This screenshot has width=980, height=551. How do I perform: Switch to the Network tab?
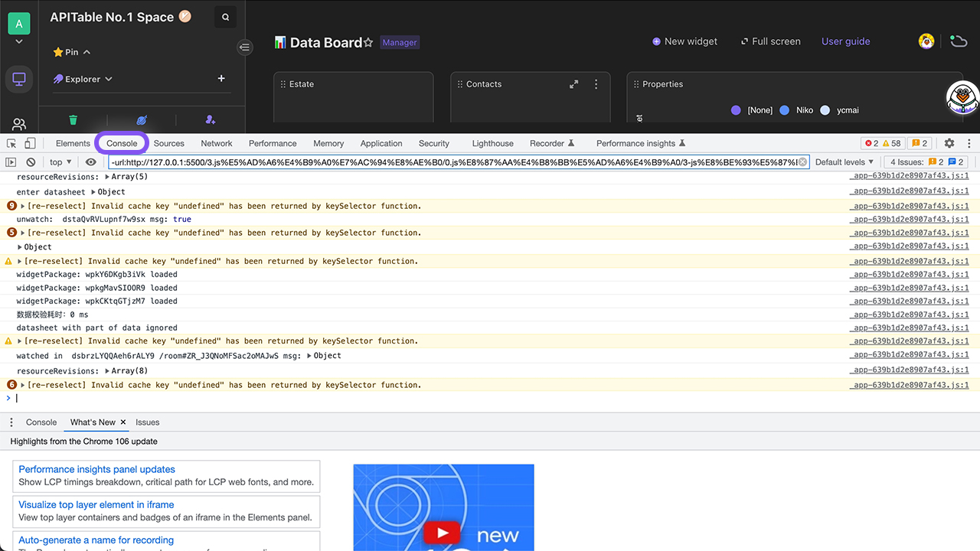[217, 143]
